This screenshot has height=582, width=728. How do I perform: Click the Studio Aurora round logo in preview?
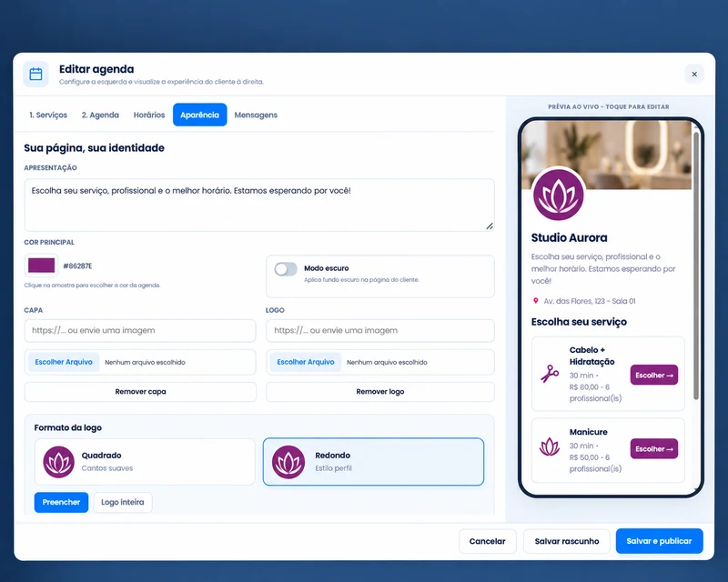click(x=558, y=195)
